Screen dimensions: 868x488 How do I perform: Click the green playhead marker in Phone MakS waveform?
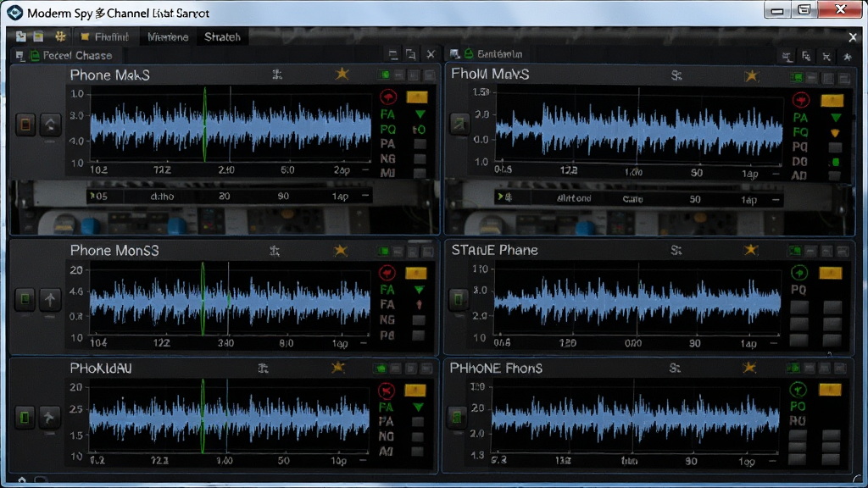pyautogui.click(x=205, y=124)
